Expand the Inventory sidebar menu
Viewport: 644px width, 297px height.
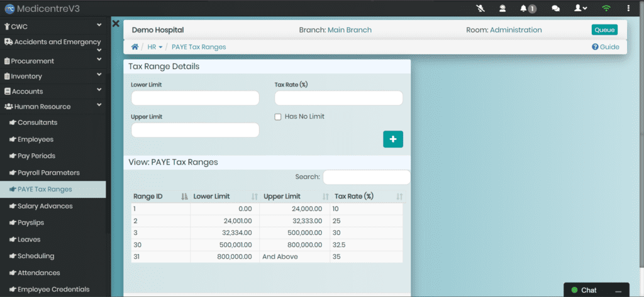(53, 76)
